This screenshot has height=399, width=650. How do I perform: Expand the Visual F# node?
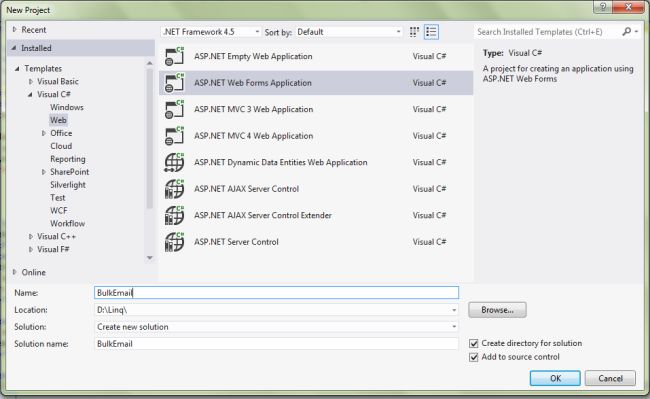click(x=31, y=249)
